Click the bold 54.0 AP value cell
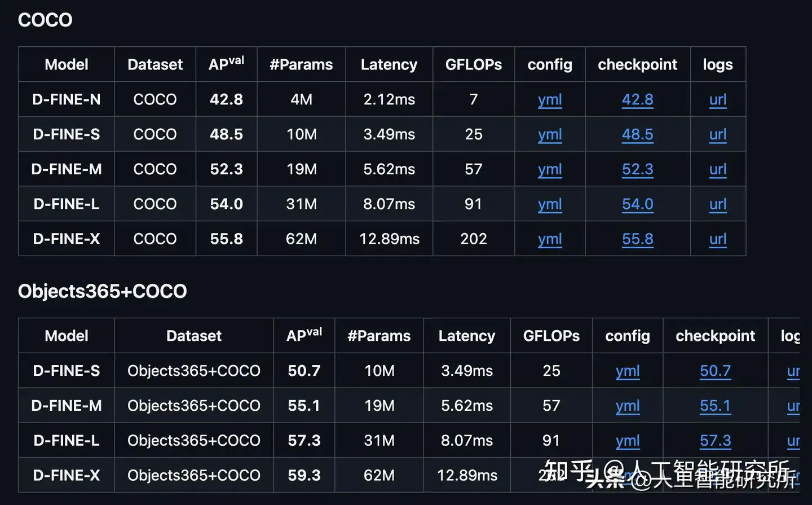This screenshot has height=505, width=812. tap(226, 204)
